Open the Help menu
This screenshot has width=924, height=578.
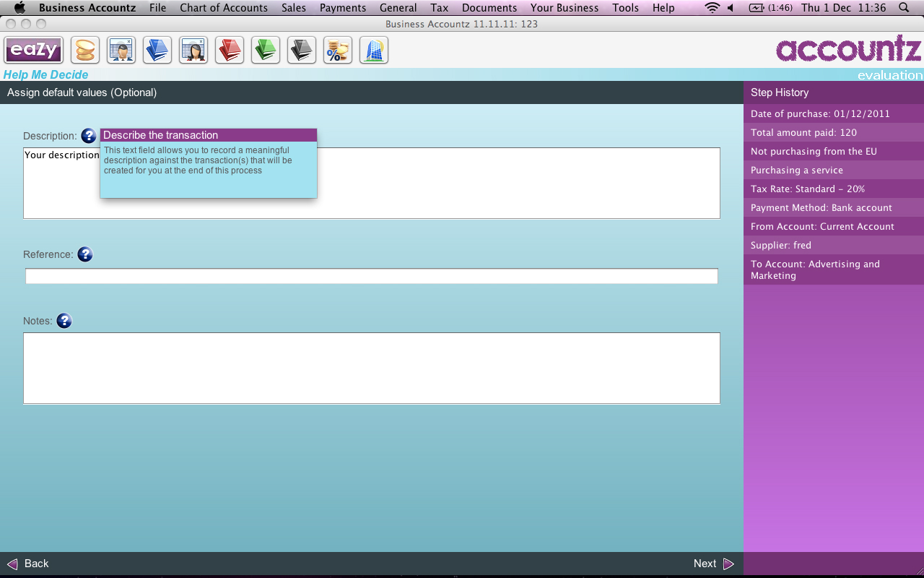(663, 8)
